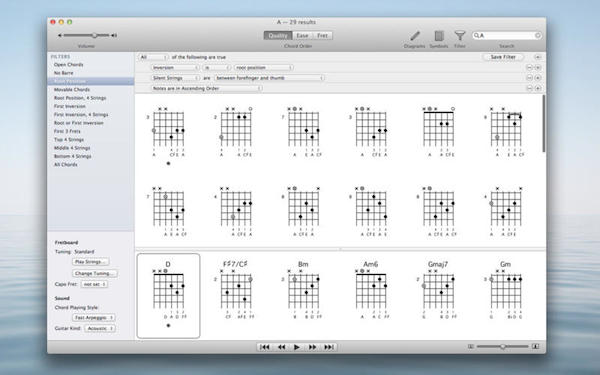Open the All match-type dropdown
600x375 pixels.
click(153, 57)
